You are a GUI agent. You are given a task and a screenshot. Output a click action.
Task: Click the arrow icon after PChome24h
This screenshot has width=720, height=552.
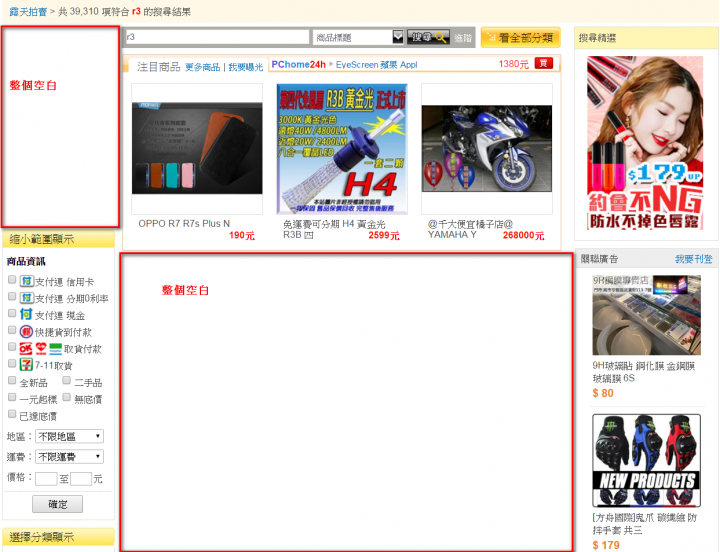click(331, 64)
